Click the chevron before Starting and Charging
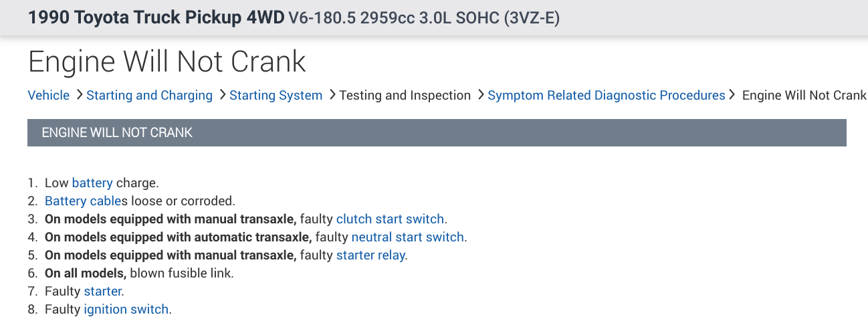 [80, 96]
